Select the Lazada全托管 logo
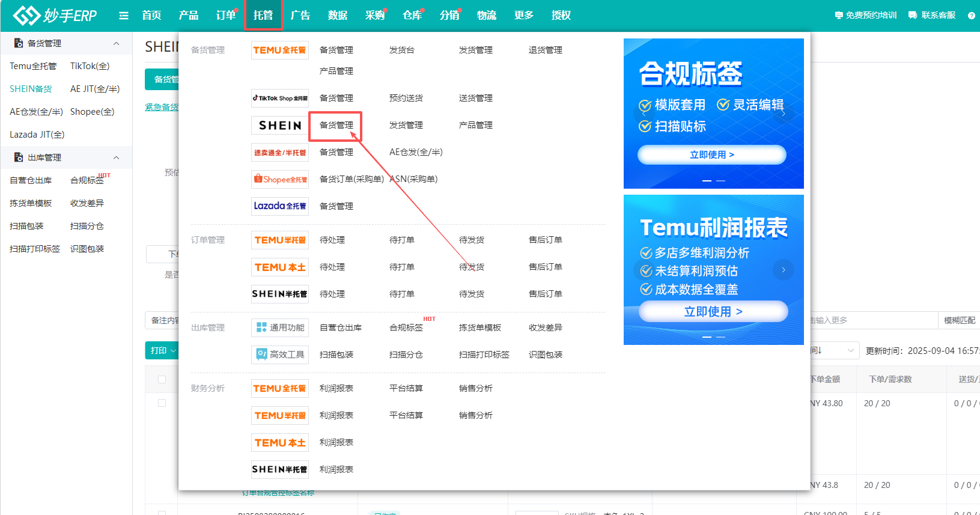This screenshot has width=980, height=515. (x=280, y=206)
